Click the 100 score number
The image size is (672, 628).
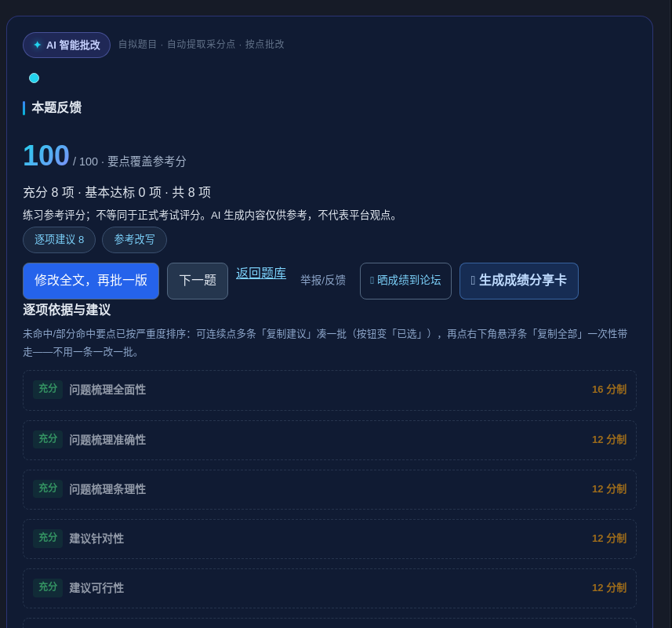click(x=45, y=155)
